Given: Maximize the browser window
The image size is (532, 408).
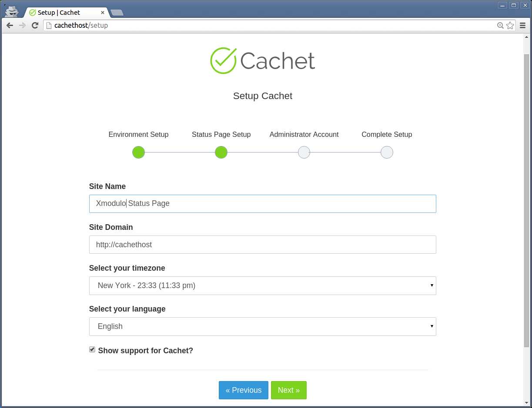Looking at the screenshot, I should [x=513, y=5].
